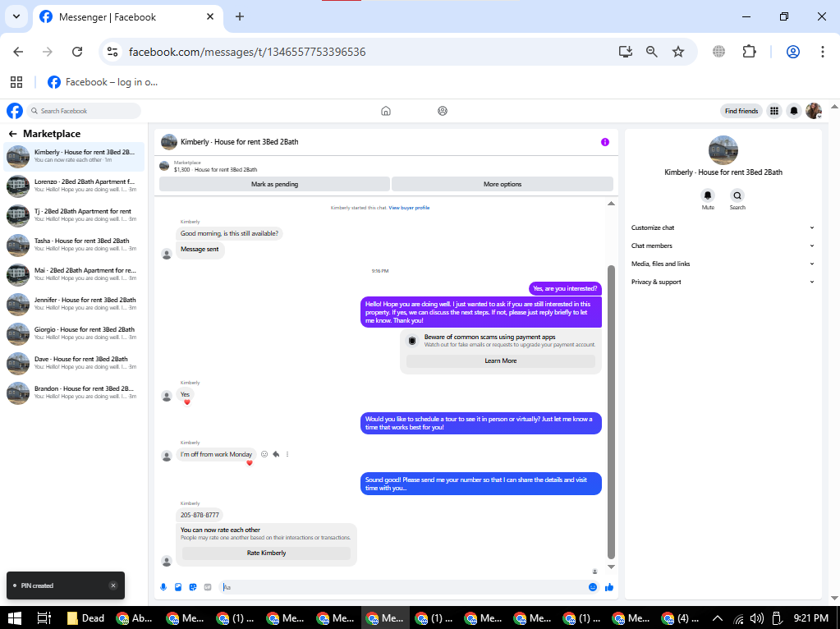840x629 pixels.
Task: Open the Facebook – log in bookmark
Action: click(103, 82)
